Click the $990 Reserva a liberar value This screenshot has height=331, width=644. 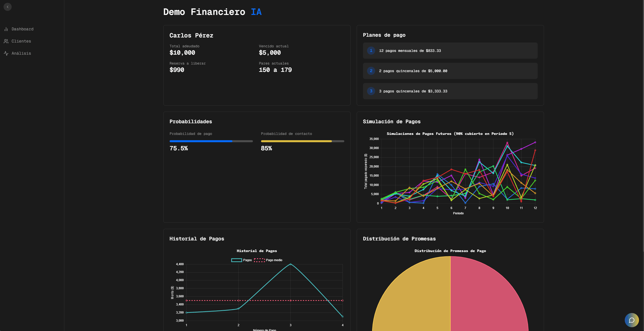pos(177,70)
